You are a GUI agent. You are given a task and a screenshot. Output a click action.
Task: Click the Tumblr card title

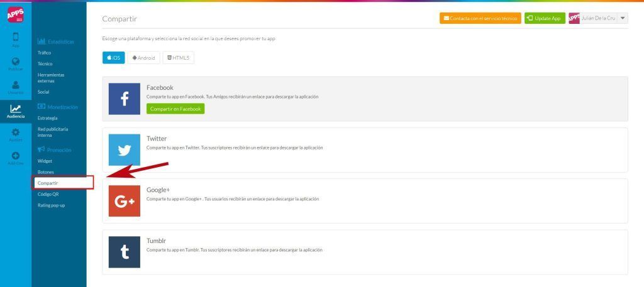pyautogui.click(x=156, y=241)
